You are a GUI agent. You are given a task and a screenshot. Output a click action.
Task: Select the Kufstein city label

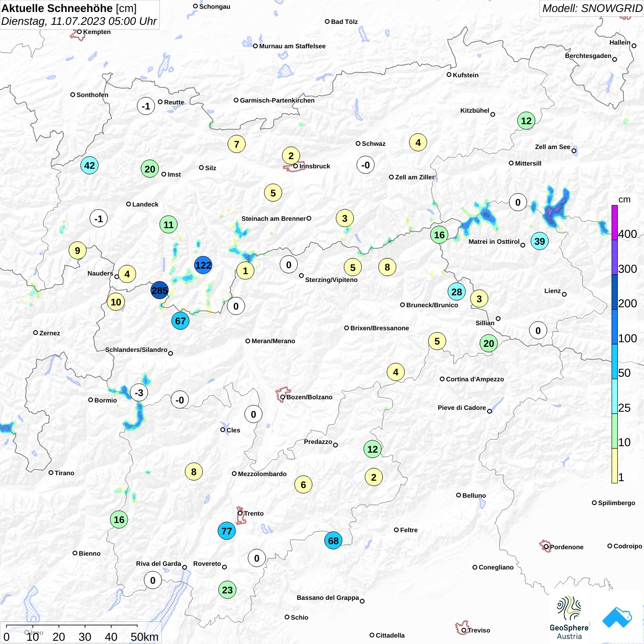click(466, 75)
